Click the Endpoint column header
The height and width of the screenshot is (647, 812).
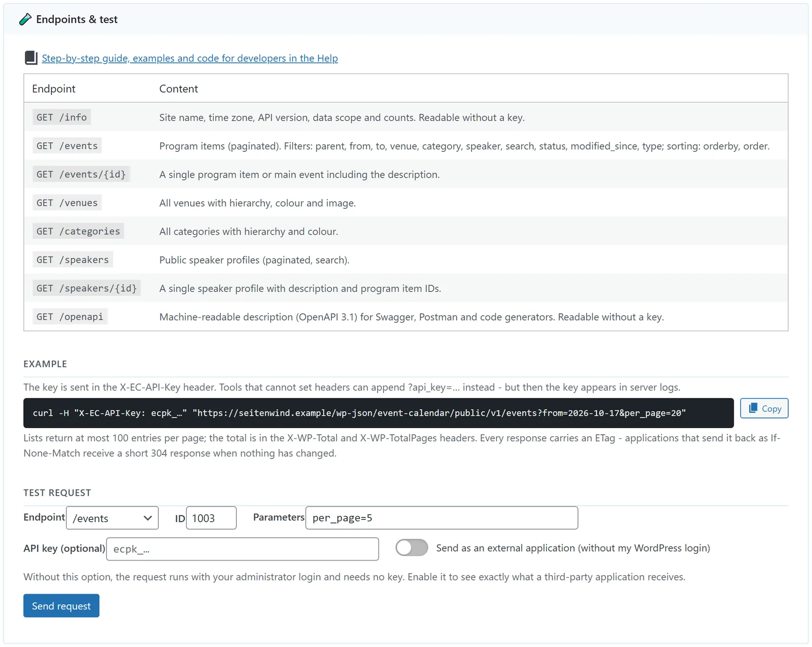pyautogui.click(x=54, y=89)
